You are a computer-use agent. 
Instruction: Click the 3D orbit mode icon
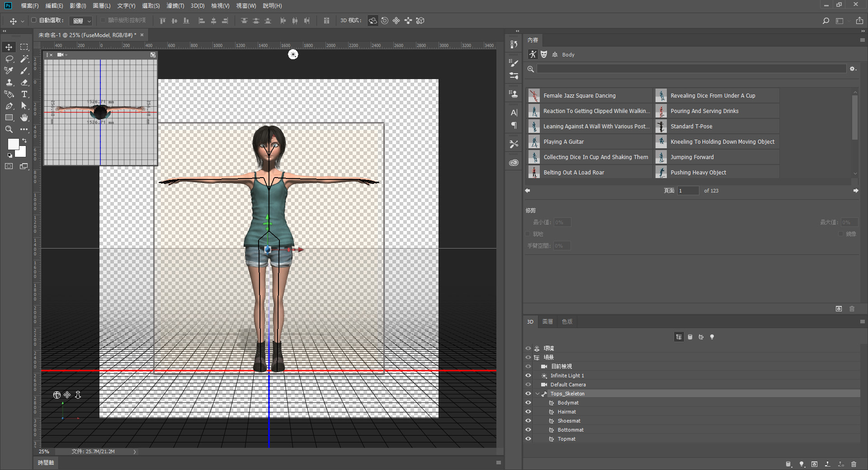click(373, 21)
